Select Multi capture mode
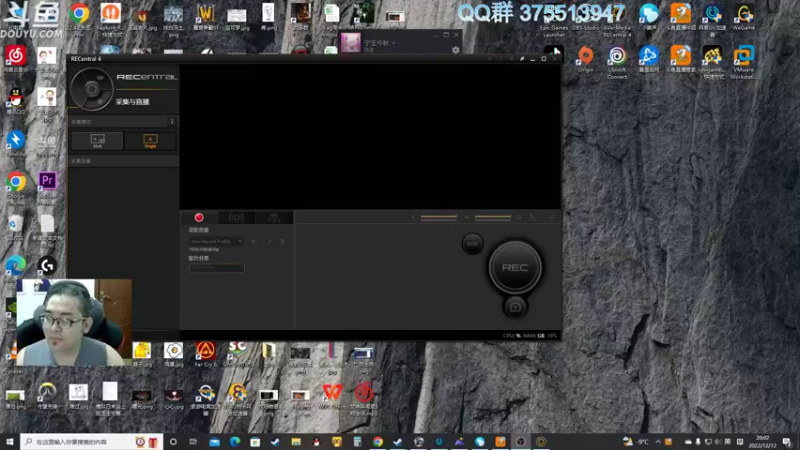Viewport: 800px width, 450px height. tap(97, 141)
